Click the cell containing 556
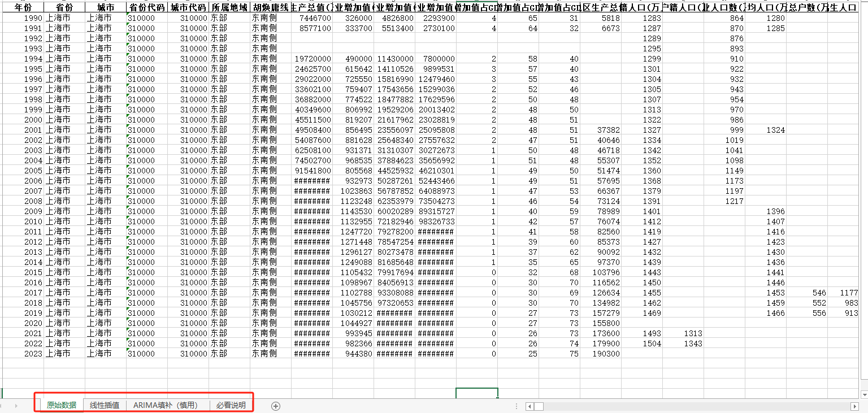The image size is (868, 413). point(807,313)
